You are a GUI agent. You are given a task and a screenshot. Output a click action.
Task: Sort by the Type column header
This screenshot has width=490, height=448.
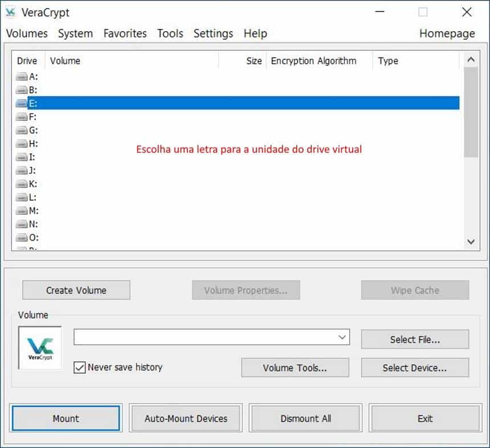416,60
